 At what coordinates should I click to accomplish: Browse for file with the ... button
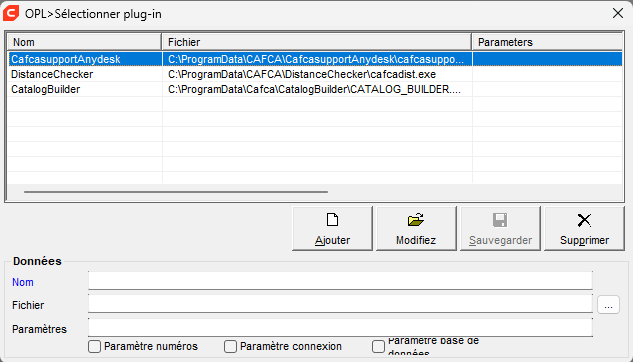(x=608, y=305)
